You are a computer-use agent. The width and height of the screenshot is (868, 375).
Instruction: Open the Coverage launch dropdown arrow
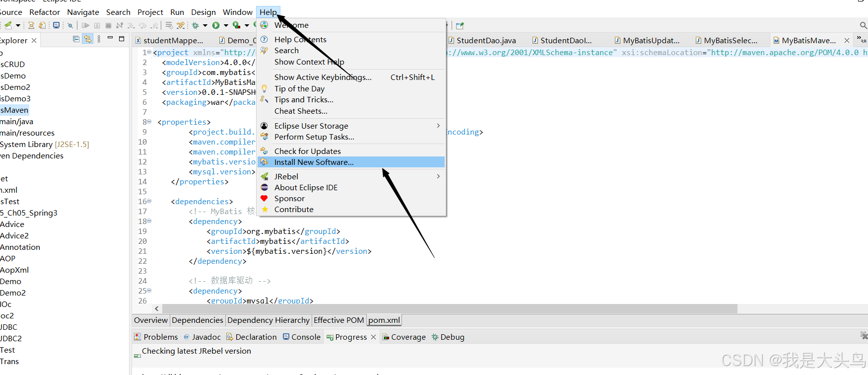point(247,25)
